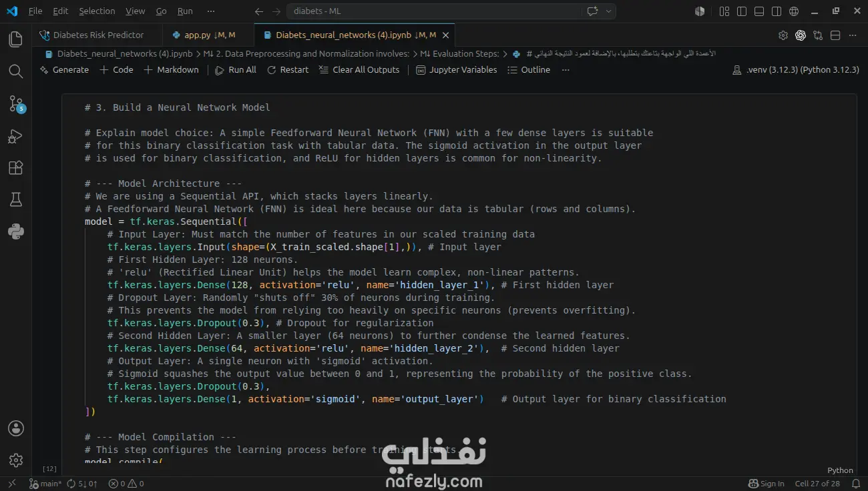Open Source Control view with 5 badge
This screenshot has width=868, height=491.
[16, 104]
